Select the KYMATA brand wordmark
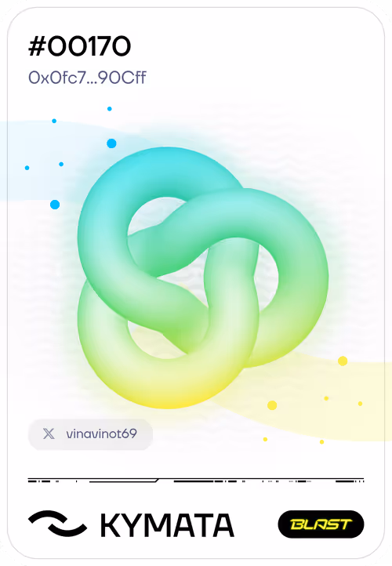 coord(167,525)
